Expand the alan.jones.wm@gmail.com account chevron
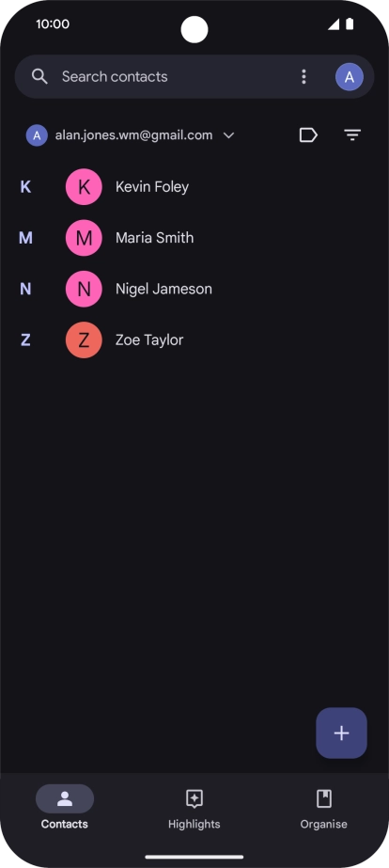The image size is (389, 868). 229,135
